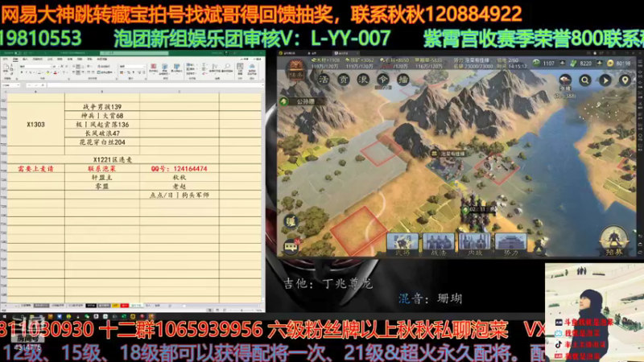This screenshot has height=362, width=644.
Task: Open the 武将 generals panel
Action: (x=402, y=245)
